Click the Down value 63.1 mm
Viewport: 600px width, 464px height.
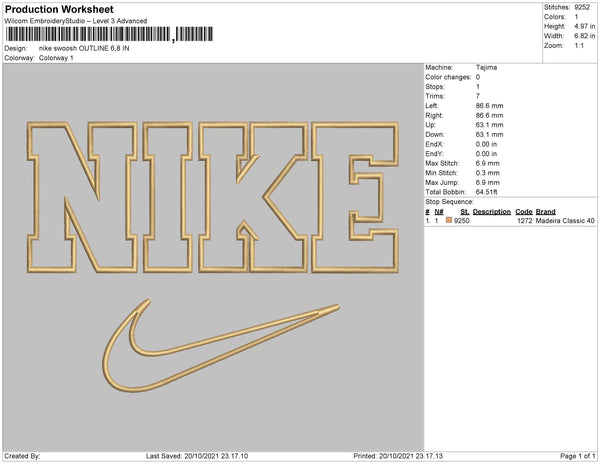pyautogui.click(x=489, y=134)
